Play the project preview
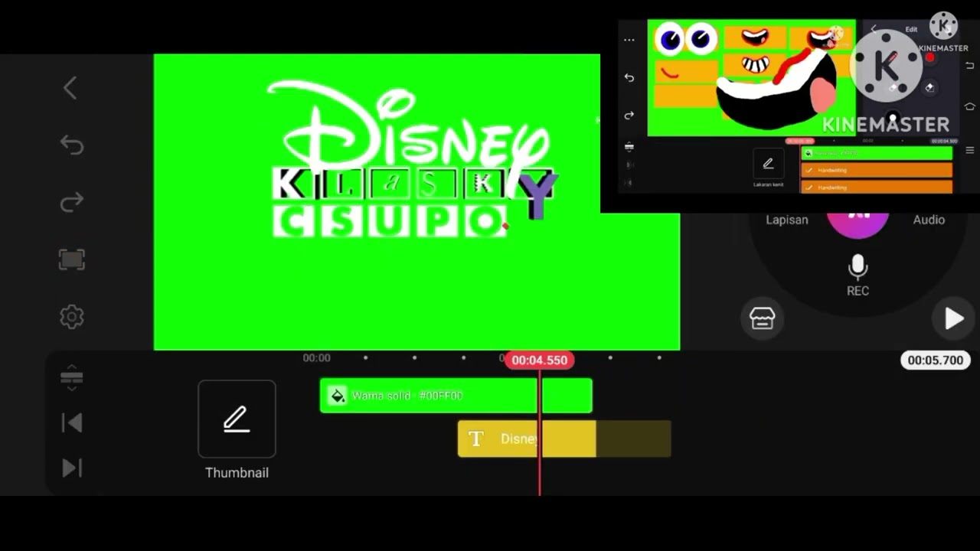The height and width of the screenshot is (551, 980). pyautogui.click(x=953, y=318)
